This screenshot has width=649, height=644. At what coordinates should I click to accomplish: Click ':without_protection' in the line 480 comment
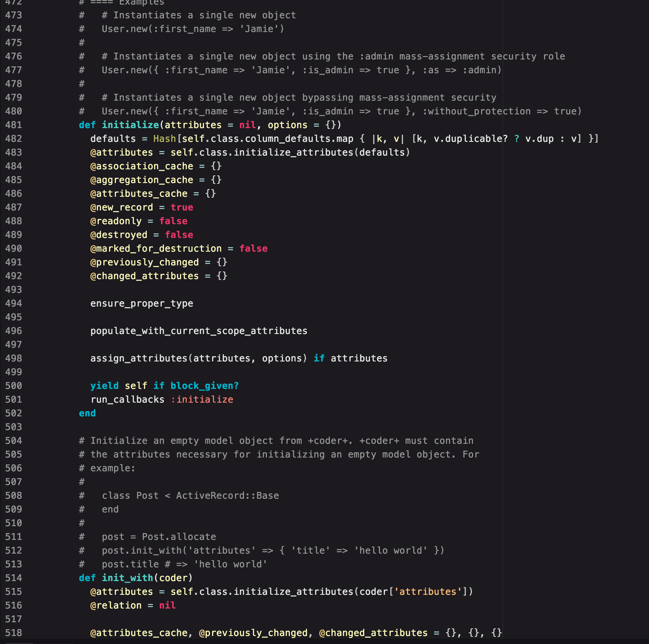click(x=476, y=111)
